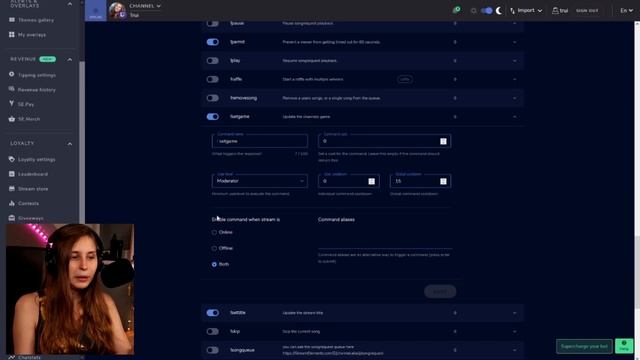640x360 pixels.
Task: Click Global cooldown stepper icon
Action: (443, 181)
